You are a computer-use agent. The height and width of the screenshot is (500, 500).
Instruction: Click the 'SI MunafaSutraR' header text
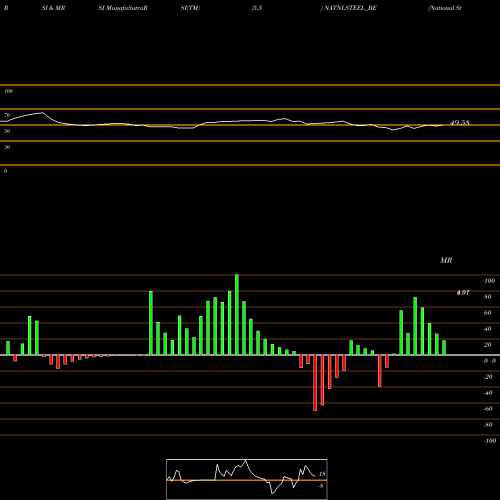click(123, 8)
